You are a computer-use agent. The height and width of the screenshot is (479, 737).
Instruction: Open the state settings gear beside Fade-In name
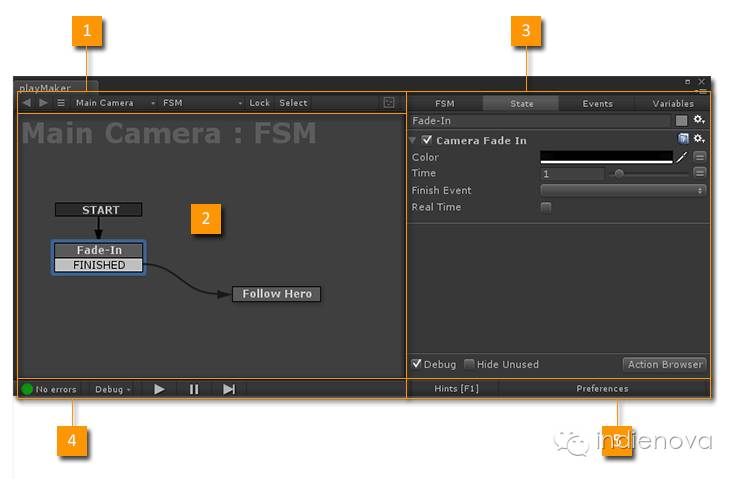coord(699,120)
